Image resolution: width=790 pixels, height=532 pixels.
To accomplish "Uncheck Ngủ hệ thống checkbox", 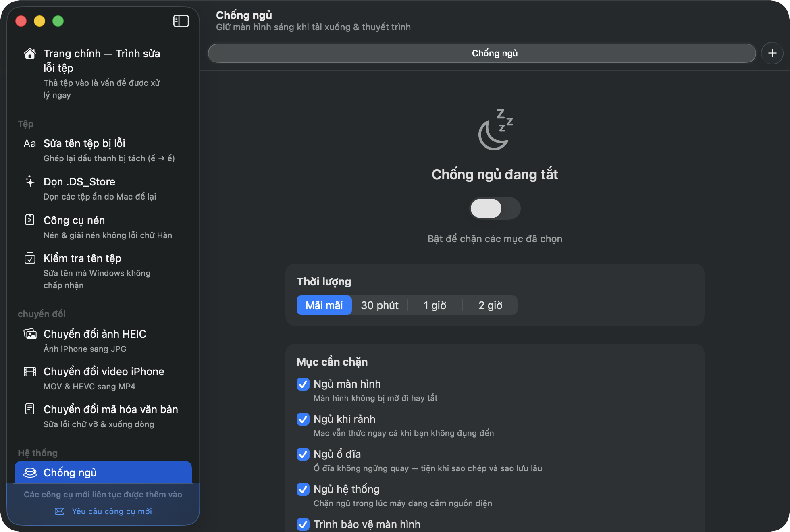I will point(303,489).
